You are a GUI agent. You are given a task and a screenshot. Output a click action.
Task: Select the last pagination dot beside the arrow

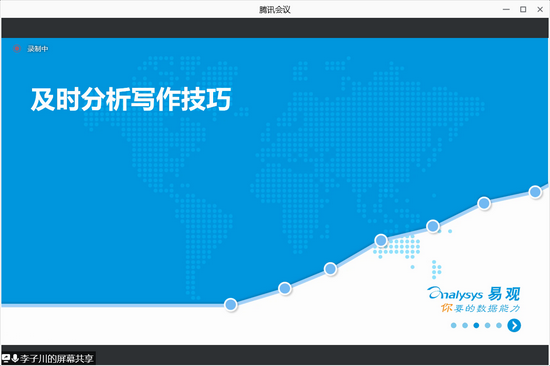[x=499, y=325]
